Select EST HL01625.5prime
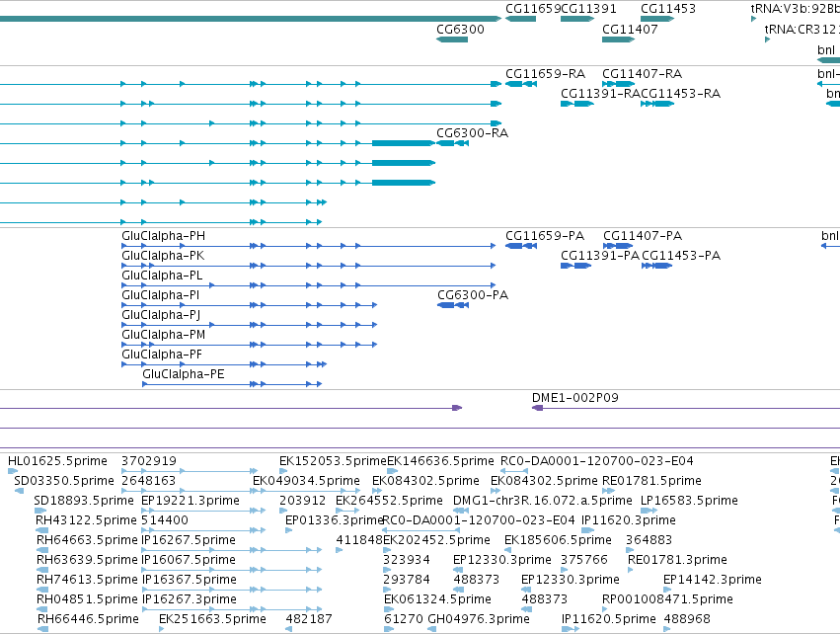840x634 pixels. pyautogui.click(x=57, y=461)
